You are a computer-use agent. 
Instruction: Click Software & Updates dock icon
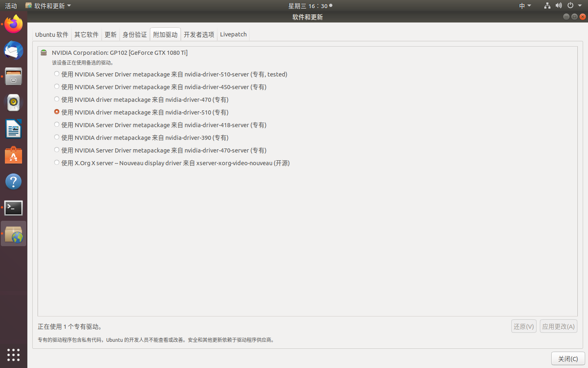pyautogui.click(x=13, y=234)
